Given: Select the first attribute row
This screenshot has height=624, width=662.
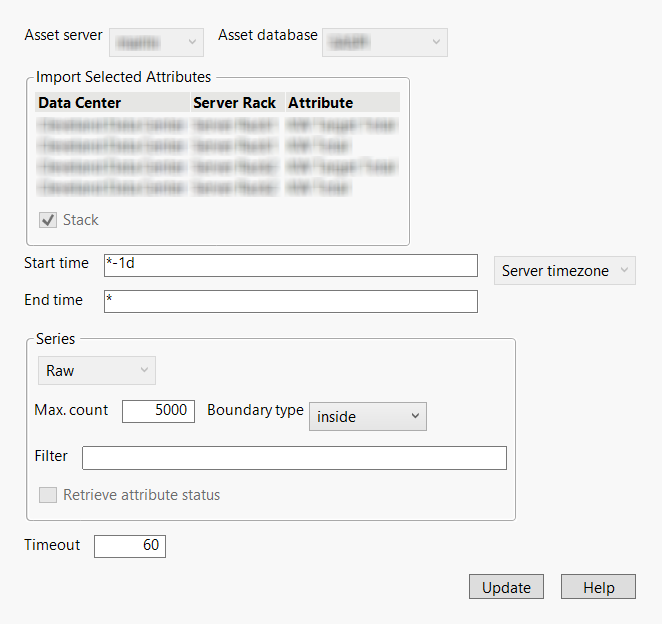Looking at the screenshot, I should (x=216, y=126).
